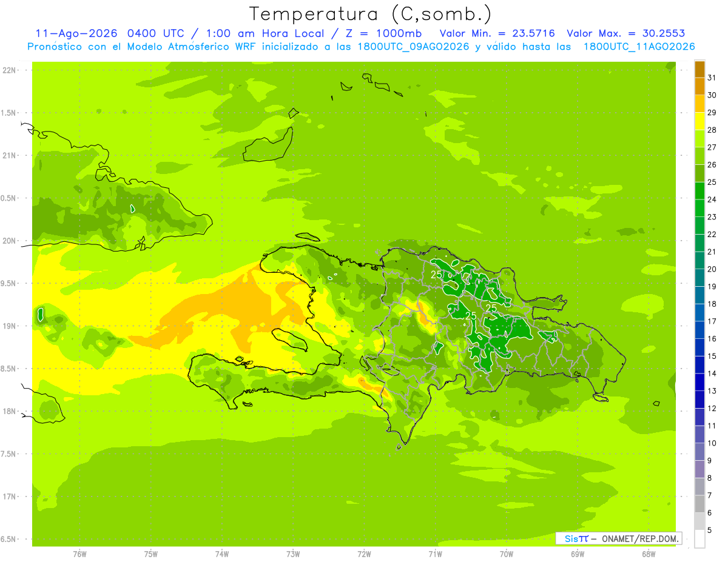Click the "17N" latitude label

pyautogui.click(x=10, y=497)
